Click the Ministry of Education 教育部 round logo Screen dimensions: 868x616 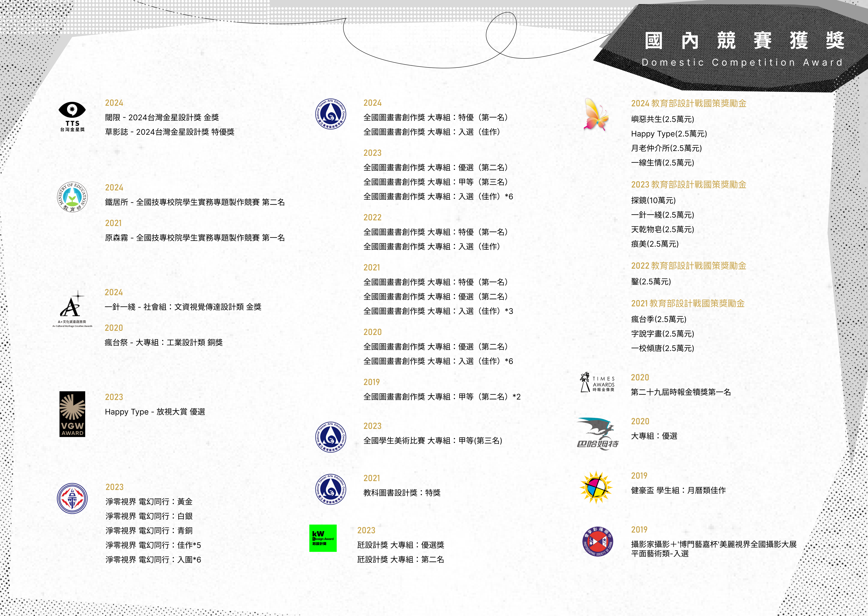pyautogui.click(x=72, y=197)
